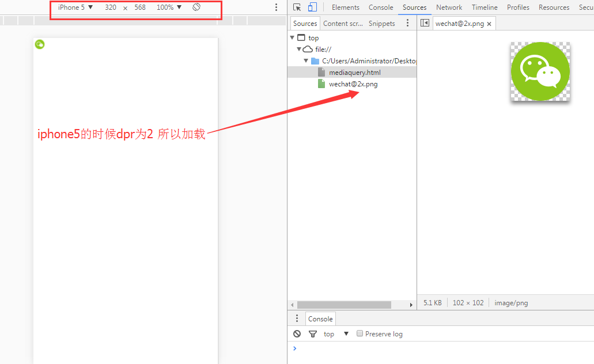Image resolution: width=594 pixels, height=364 pixels.
Task: Enable the Preserve log checkbox
Action: (x=360, y=333)
